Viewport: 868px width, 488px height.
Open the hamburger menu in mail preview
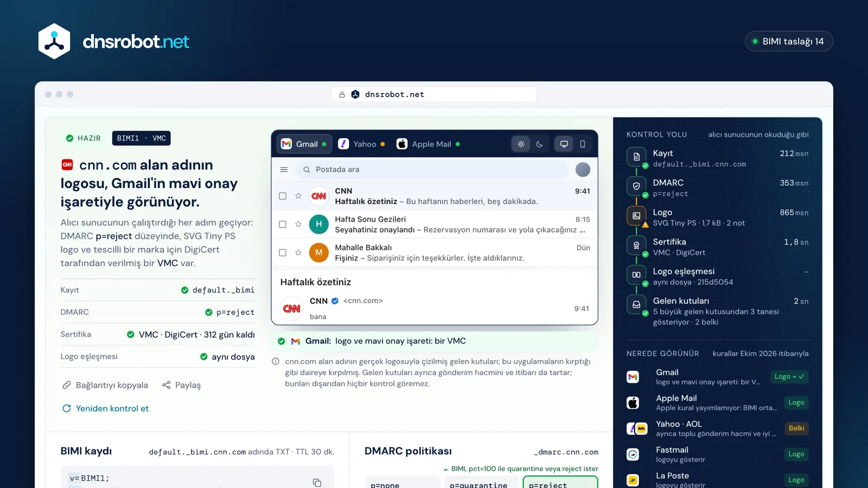coord(284,170)
